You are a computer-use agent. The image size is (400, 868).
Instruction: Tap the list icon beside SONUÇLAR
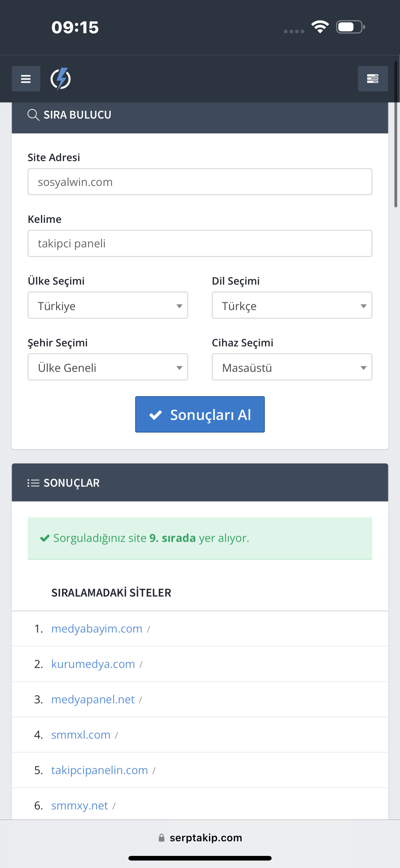click(x=33, y=483)
